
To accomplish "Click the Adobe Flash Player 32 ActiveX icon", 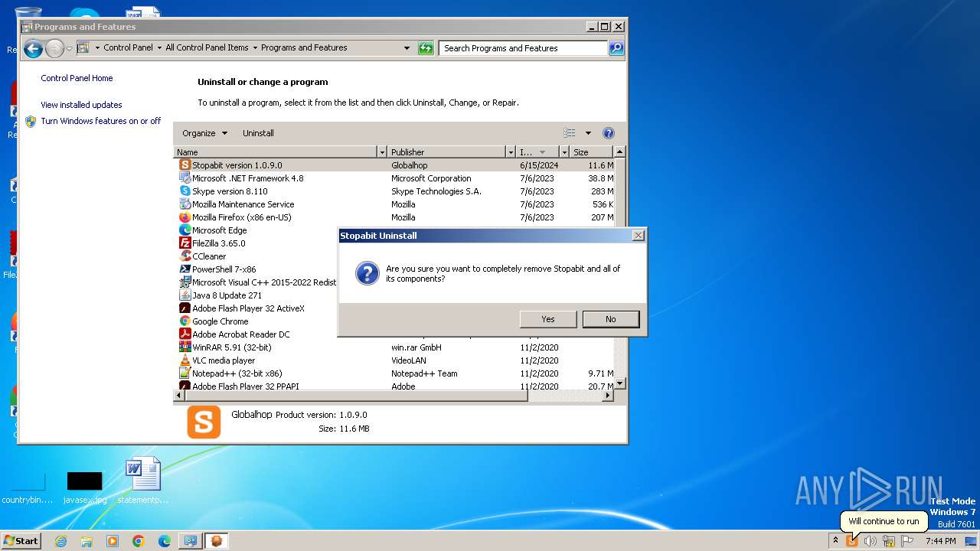I will 185,308.
